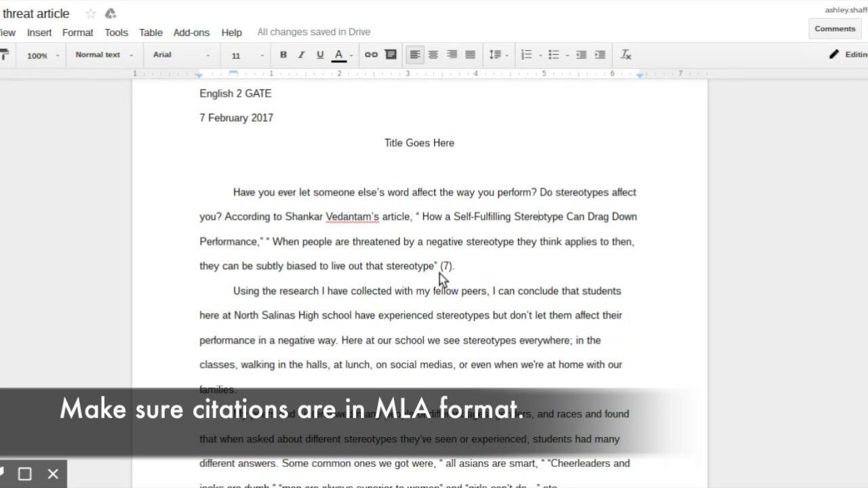This screenshot has width=868, height=488.
Task: Click the English 2 GATE line
Action: (x=235, y=94)
